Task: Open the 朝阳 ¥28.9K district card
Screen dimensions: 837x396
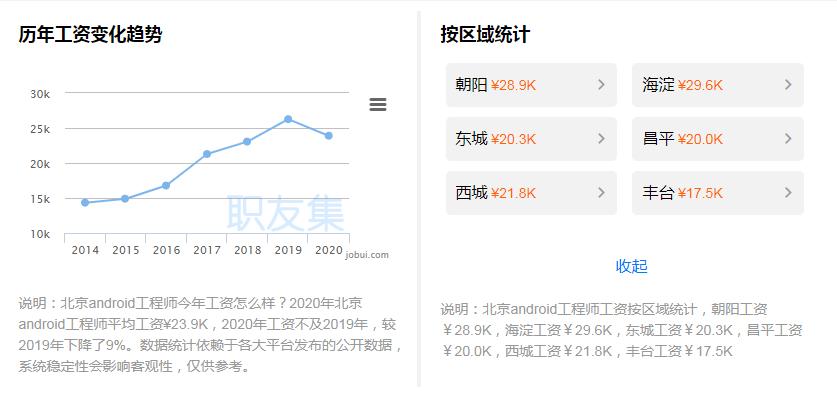Action: [x=531, y=85]
